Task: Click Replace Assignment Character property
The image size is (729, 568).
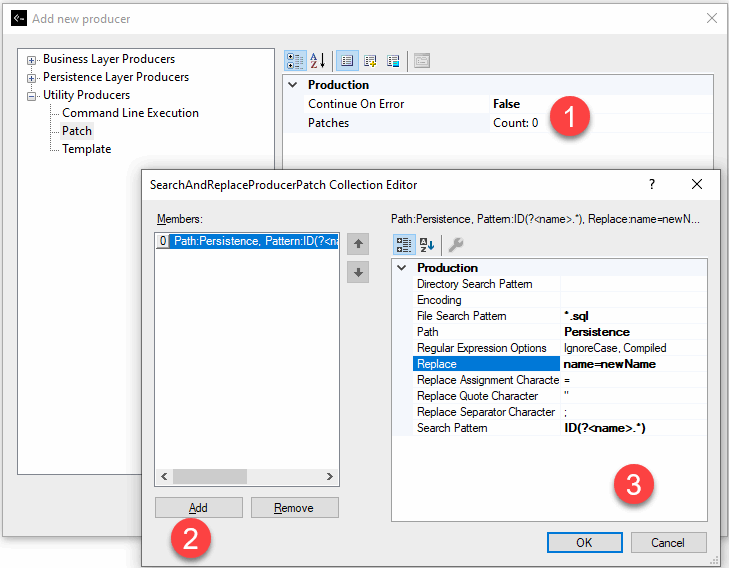Action: point(488,380)
